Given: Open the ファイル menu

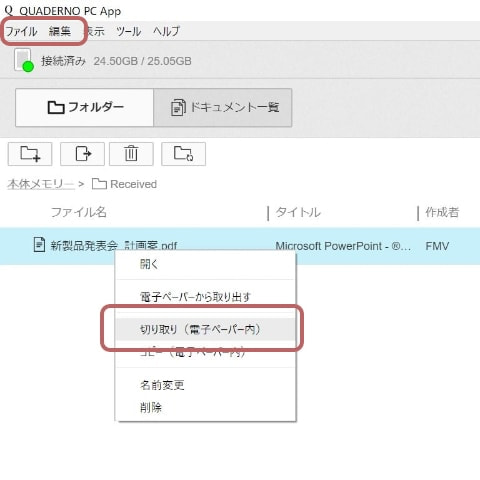Looking at the screenshot, I should coord(21,31).
